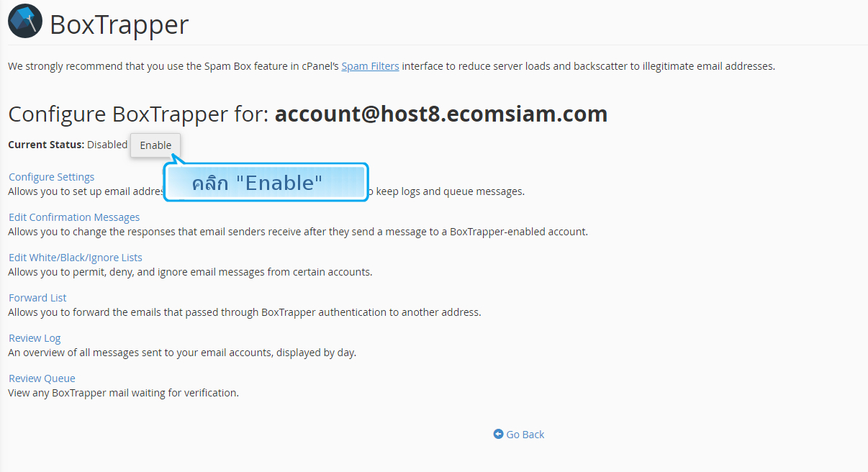Open the Spam Filters link
The width and height of the screenshot is (868, 472).
coord(370,66)
